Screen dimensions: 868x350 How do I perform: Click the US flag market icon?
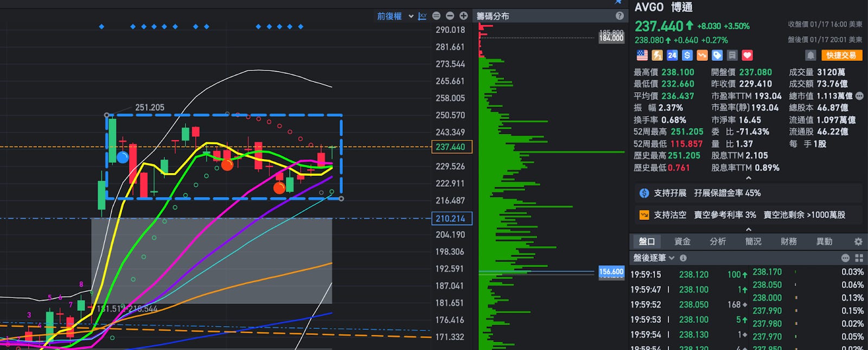click(642, 55)
